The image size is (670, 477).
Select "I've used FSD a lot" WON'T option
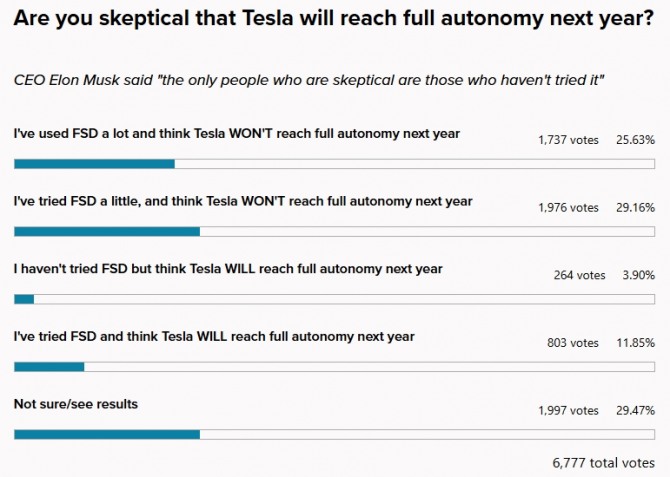click(x=237, y=133)
